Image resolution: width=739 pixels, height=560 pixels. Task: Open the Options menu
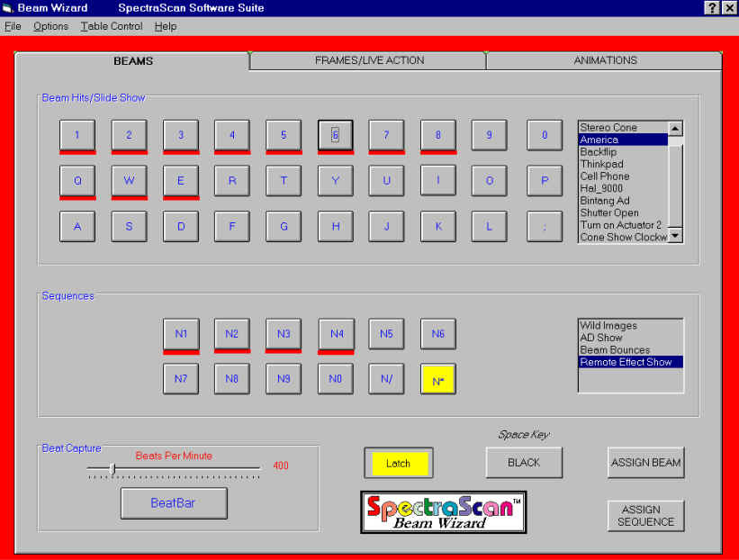coord(50,26)
